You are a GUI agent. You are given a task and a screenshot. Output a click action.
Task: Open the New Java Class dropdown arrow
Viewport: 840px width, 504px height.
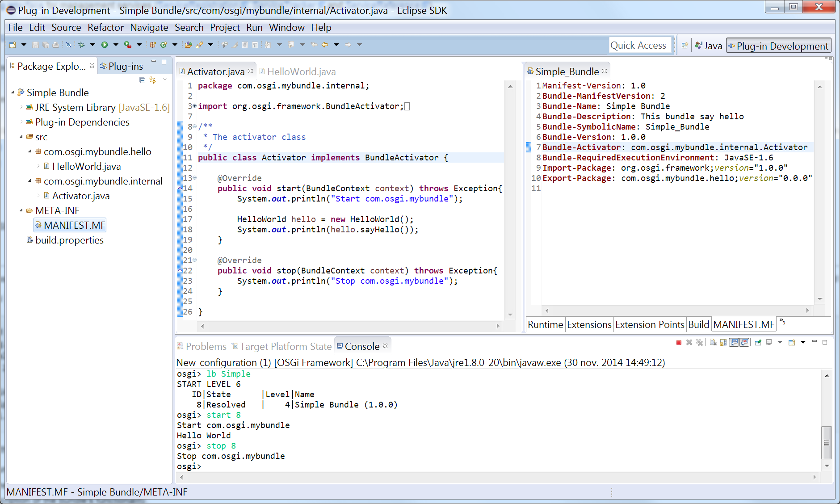point(175,45)
